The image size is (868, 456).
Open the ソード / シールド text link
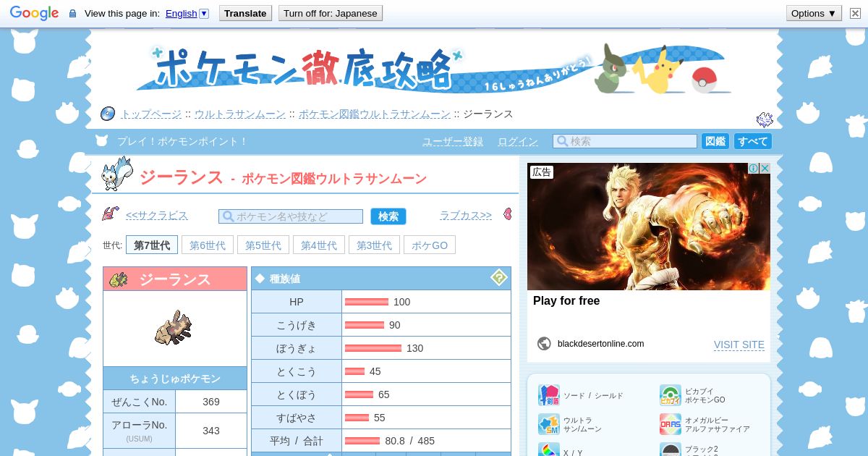593,396
